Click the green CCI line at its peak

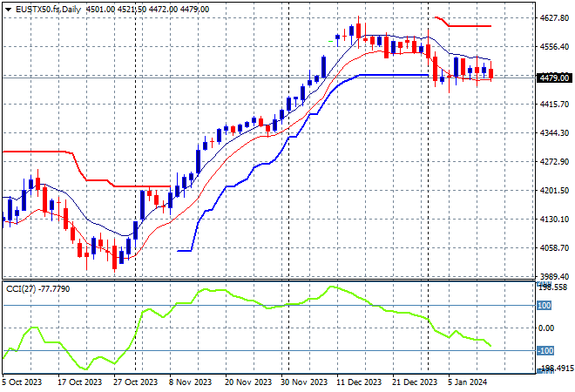point(331,287)
